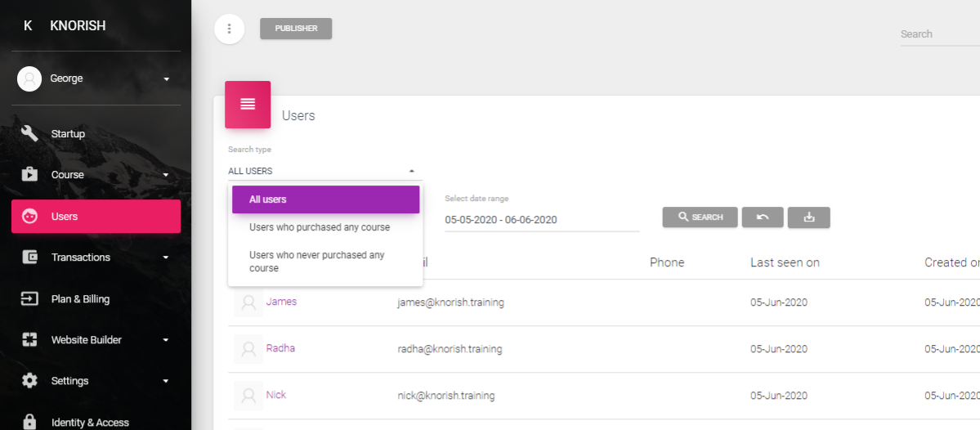This screenshot has height=430, width=980.
Task: Click the download export button
Action: [808, 217]
